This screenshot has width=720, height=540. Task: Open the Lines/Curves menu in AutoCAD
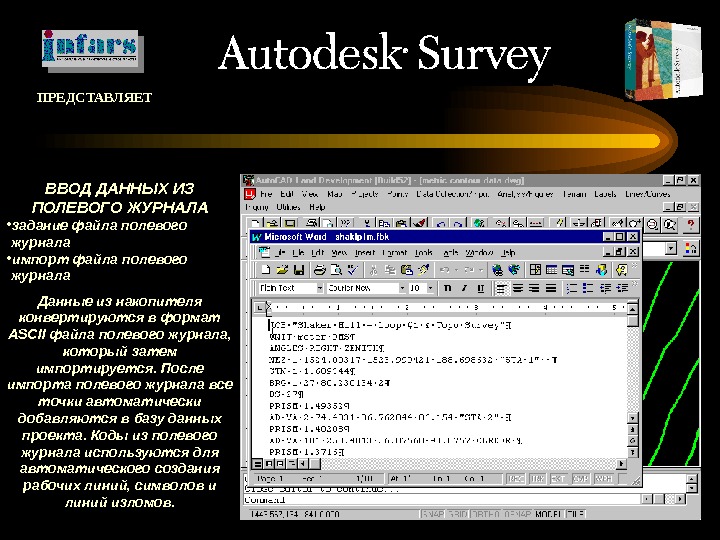point(647,194)
